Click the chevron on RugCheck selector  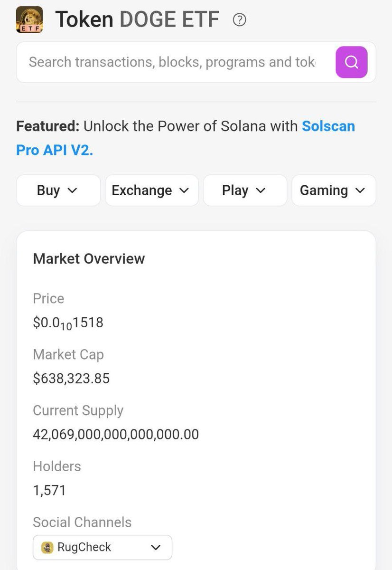point(156,548)
